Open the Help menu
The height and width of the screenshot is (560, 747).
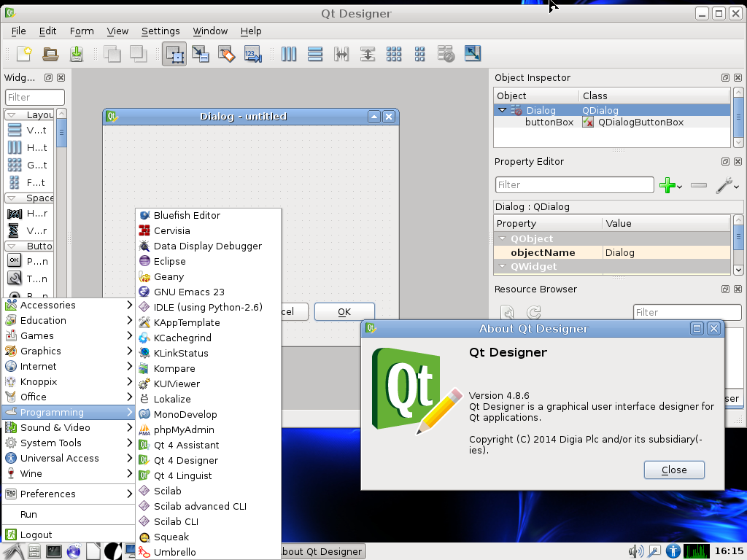(x=251, y=31)
